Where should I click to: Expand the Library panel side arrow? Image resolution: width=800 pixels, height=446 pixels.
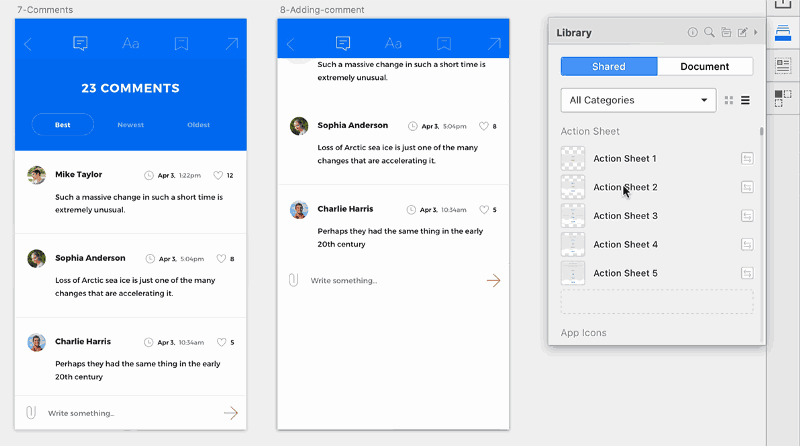point(756,32)
